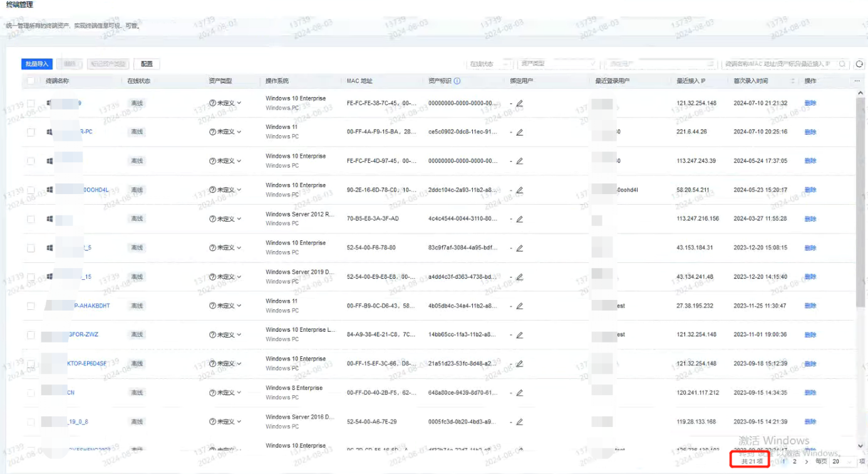This screenshot has height=474, width=868.
Task: Edit bound user in 2024-07-10 21:21:32 row
Action: click(x=519, y=103)
